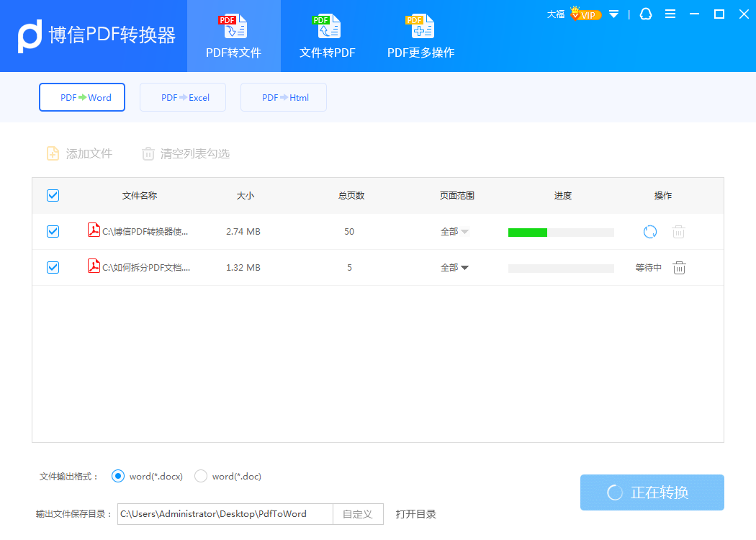Toggle the select-all checkbox in table header
Screen dimensions: 756x540
53,196
